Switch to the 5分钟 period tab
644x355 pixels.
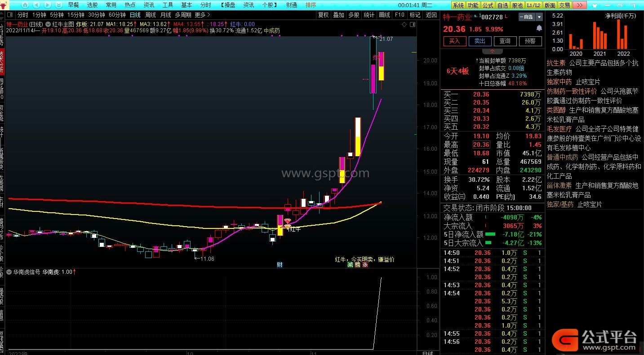click(57, 15)
